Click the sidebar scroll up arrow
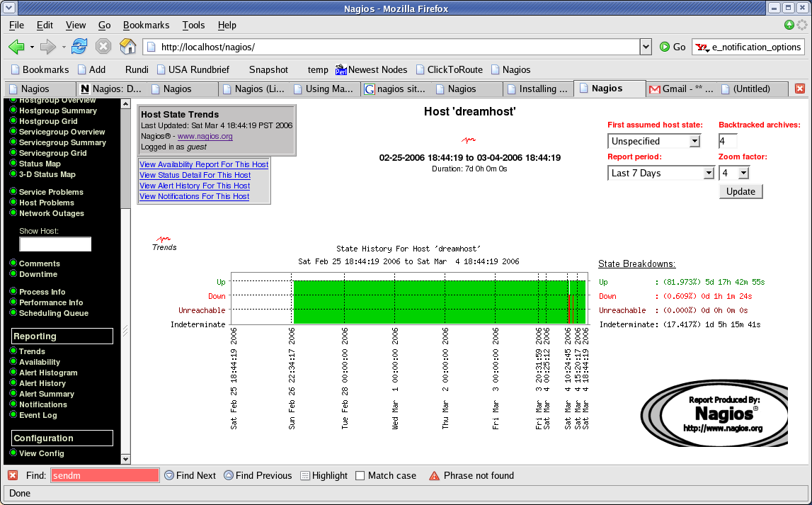This screenshot has width=812, height=505. (x=125, y=103)
